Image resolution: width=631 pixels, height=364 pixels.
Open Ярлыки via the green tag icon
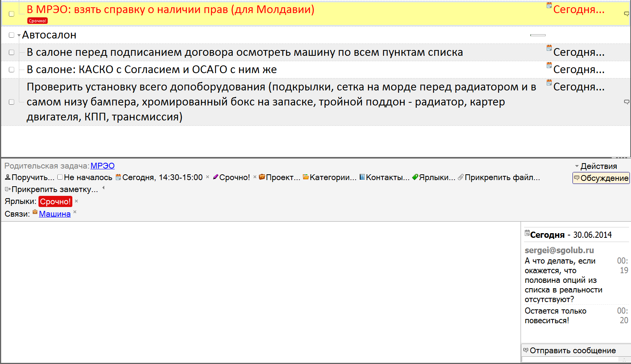(x=415, y=177)
